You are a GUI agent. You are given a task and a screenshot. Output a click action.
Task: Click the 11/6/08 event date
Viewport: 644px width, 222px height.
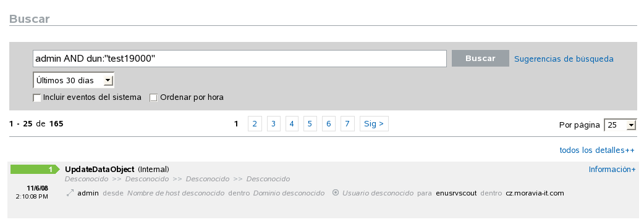click(37, 189)
